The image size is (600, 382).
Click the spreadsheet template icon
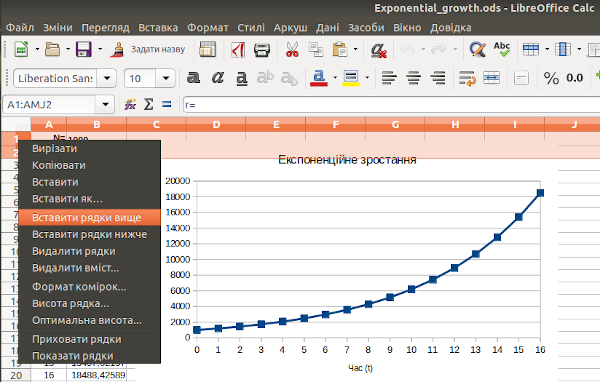(207, 49)
